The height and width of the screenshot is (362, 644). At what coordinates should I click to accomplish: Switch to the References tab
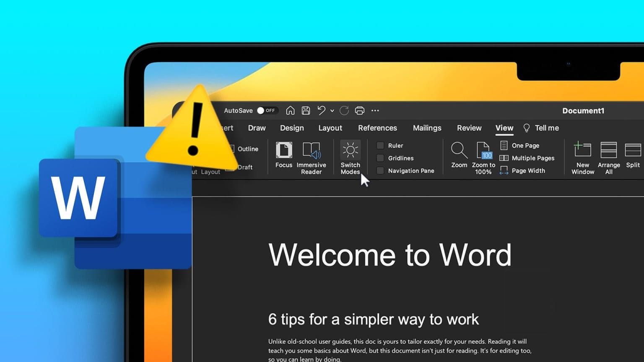[377, 128]
